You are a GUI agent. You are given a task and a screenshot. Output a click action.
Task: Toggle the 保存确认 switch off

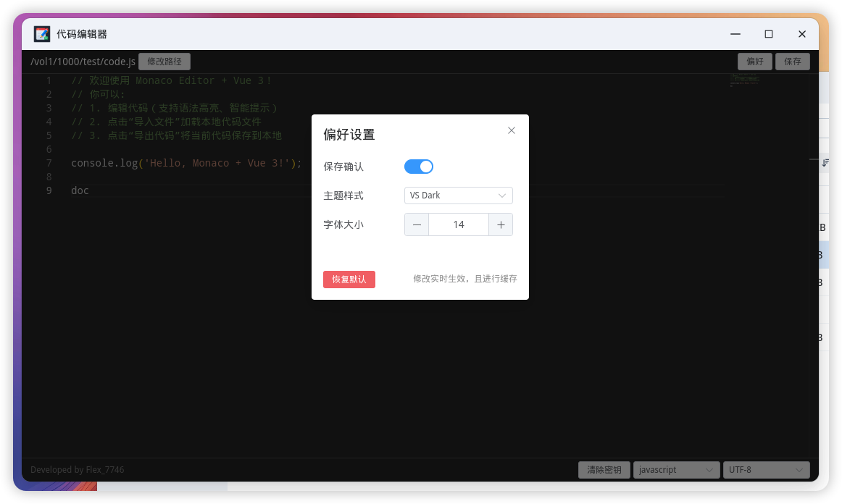point(418,167)
